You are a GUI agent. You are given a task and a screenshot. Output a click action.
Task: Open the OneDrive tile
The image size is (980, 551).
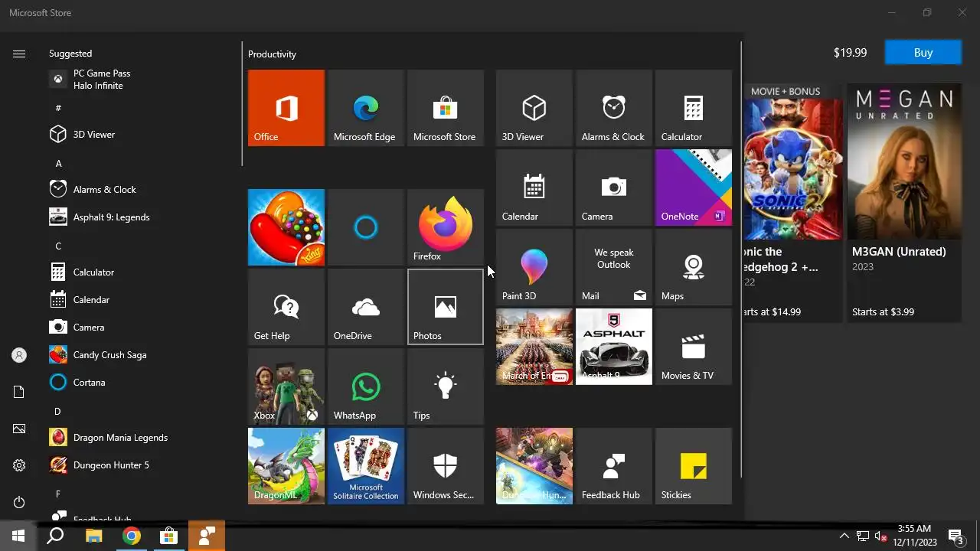coord(366,307)
